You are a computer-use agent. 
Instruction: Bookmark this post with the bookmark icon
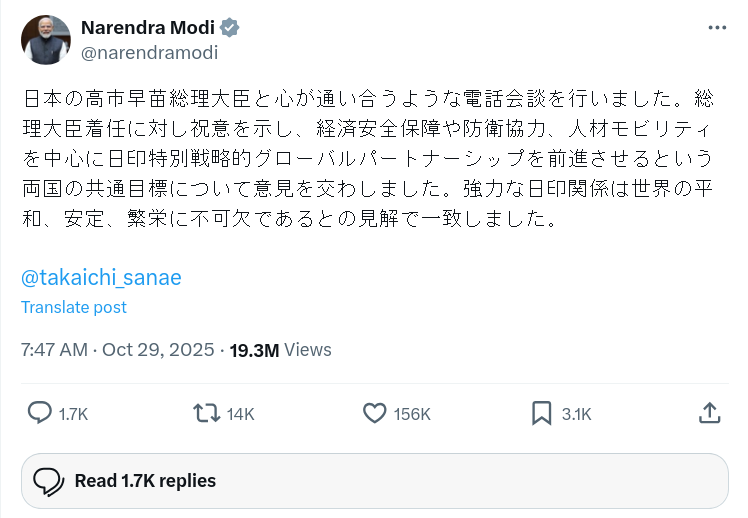(541, 413)
